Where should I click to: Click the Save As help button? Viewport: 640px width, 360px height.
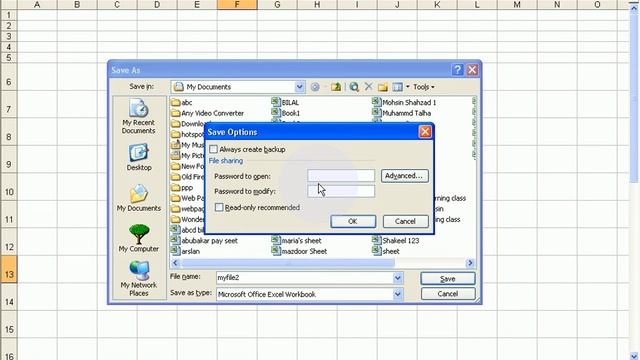pyautogui.click(x=458, y=70)
